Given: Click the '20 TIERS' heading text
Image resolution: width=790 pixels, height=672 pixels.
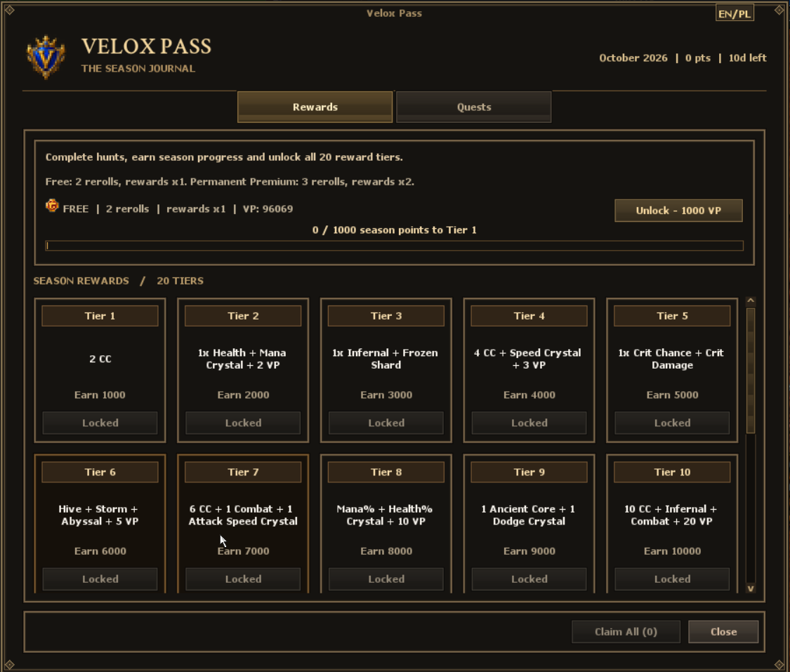Looking at the screenshot, I should tap(180, 281).
